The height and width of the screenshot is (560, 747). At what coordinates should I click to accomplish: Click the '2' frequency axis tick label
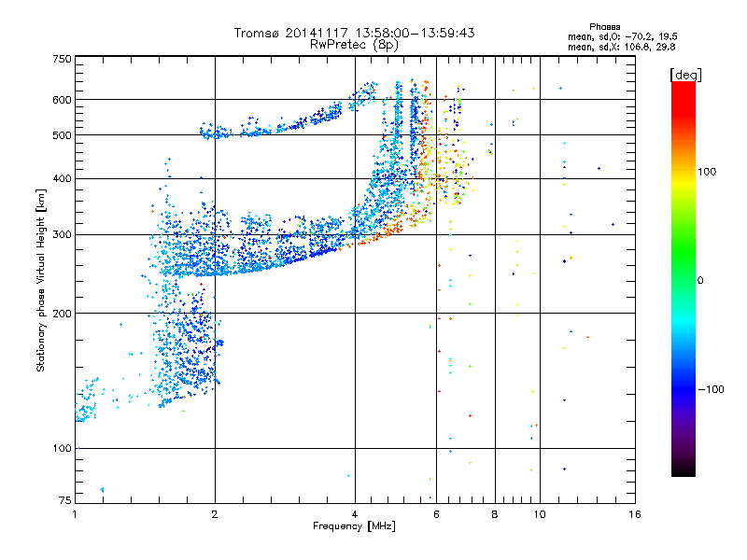tap(215, 514)
